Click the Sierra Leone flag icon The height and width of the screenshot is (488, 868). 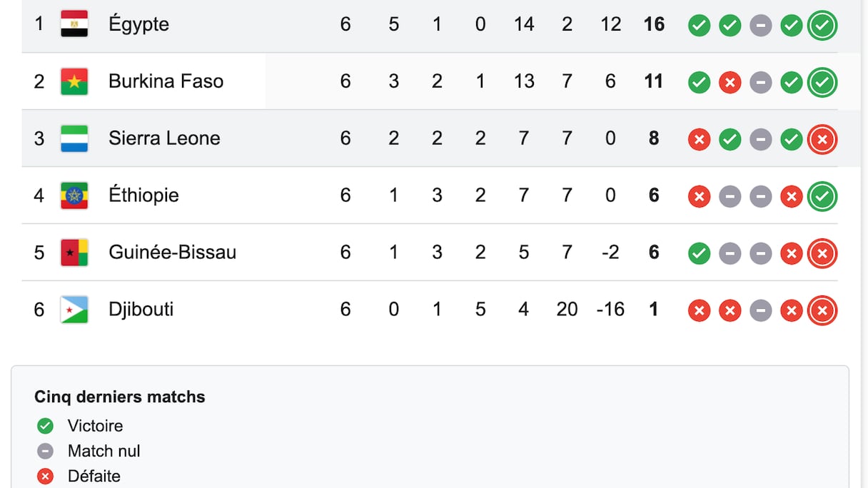pyautogui.click(x=74, y=138)
